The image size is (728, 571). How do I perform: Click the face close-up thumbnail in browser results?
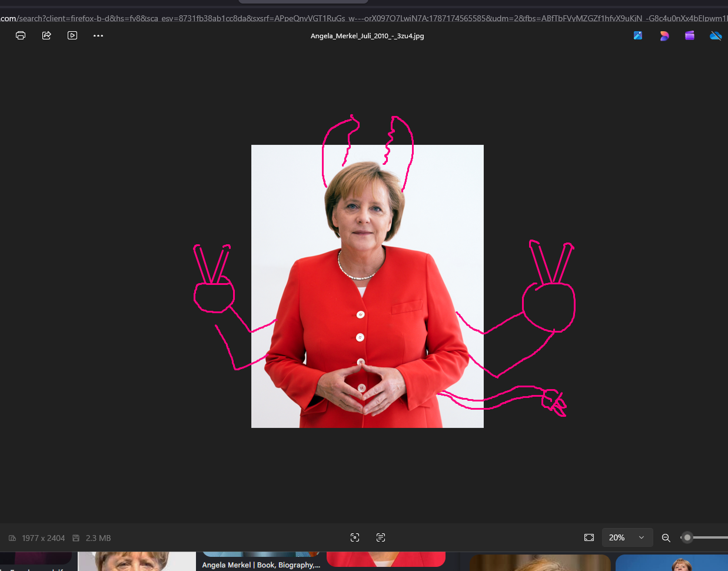click(137, 561)
